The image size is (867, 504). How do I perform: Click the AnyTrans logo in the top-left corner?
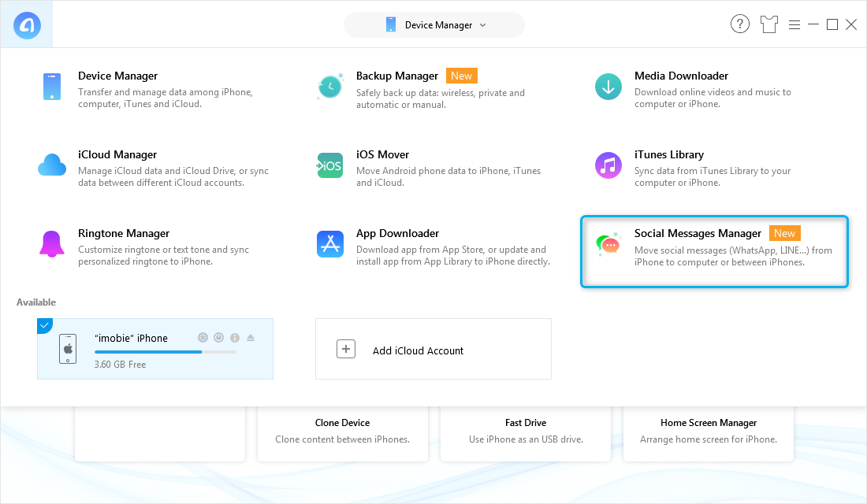click(x=27, y=25)
